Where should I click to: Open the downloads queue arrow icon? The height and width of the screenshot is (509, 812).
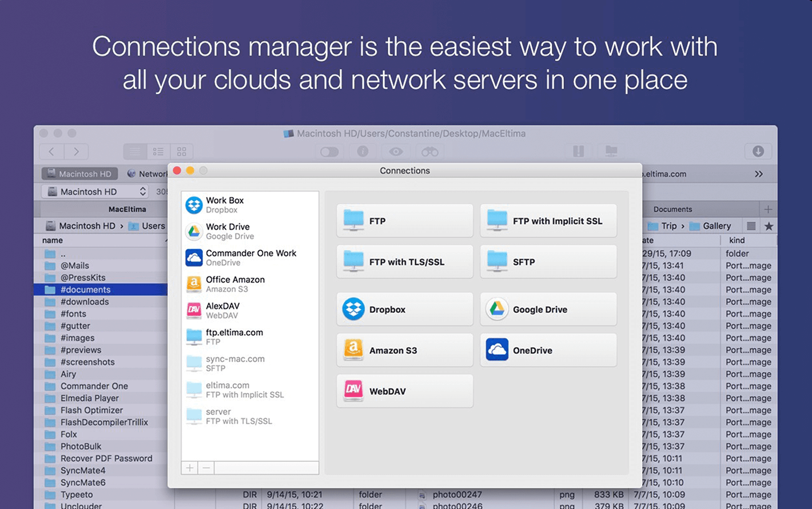(758, 152)
